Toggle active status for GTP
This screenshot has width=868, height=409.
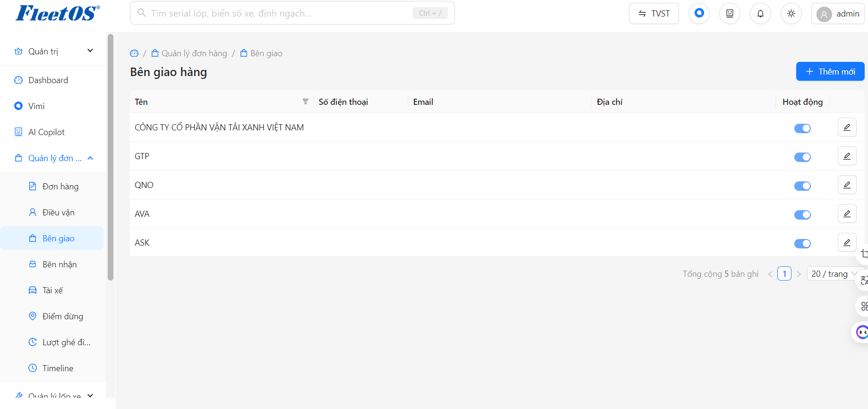coord(802,157)
